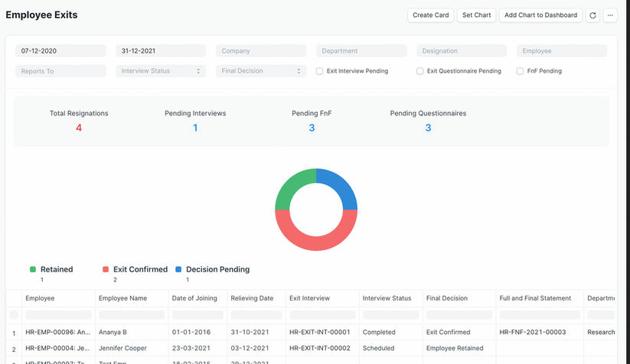Click green Retained legend dot
The image size is (630, 364).
tap(33, 270)
